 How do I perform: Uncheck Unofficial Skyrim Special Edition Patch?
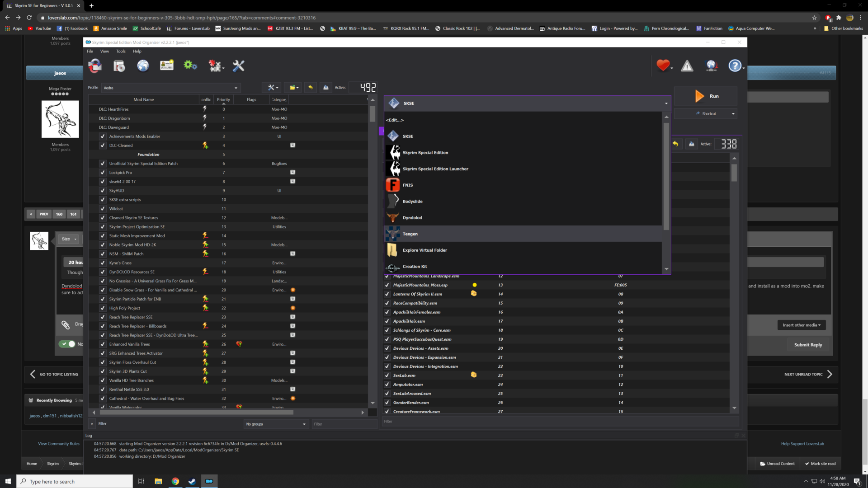pos(103,164)
